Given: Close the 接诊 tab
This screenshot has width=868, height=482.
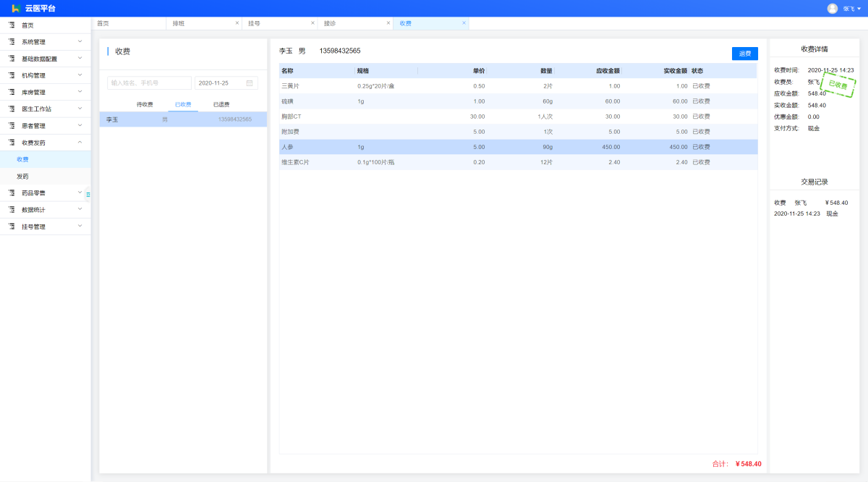Looking at the screenshot, I should pyautogui.click(x=388, y=23).
